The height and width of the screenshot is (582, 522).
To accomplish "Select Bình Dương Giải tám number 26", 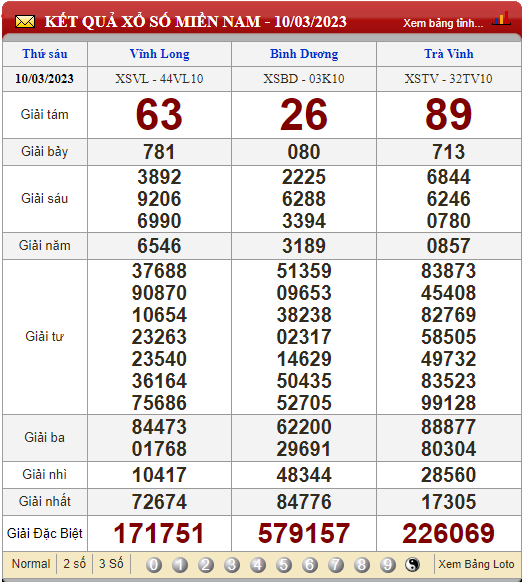I will (304, 114).
